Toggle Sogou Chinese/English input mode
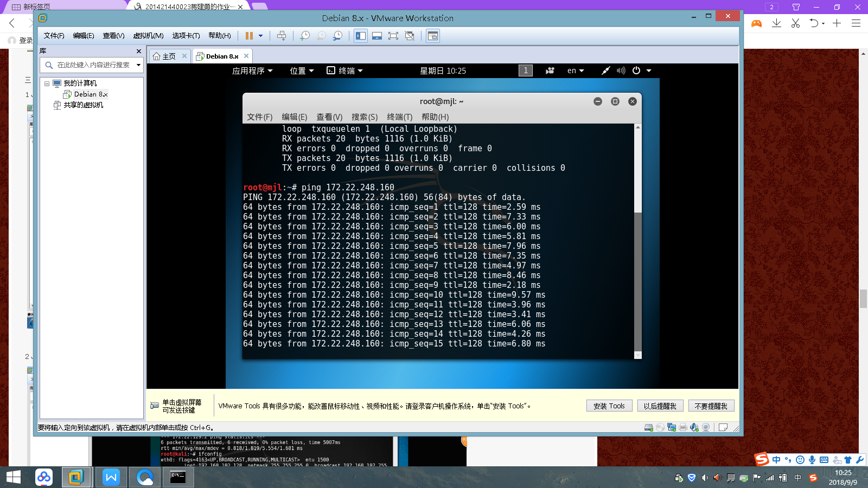This screenshot has width=868, height=488. 776,460
